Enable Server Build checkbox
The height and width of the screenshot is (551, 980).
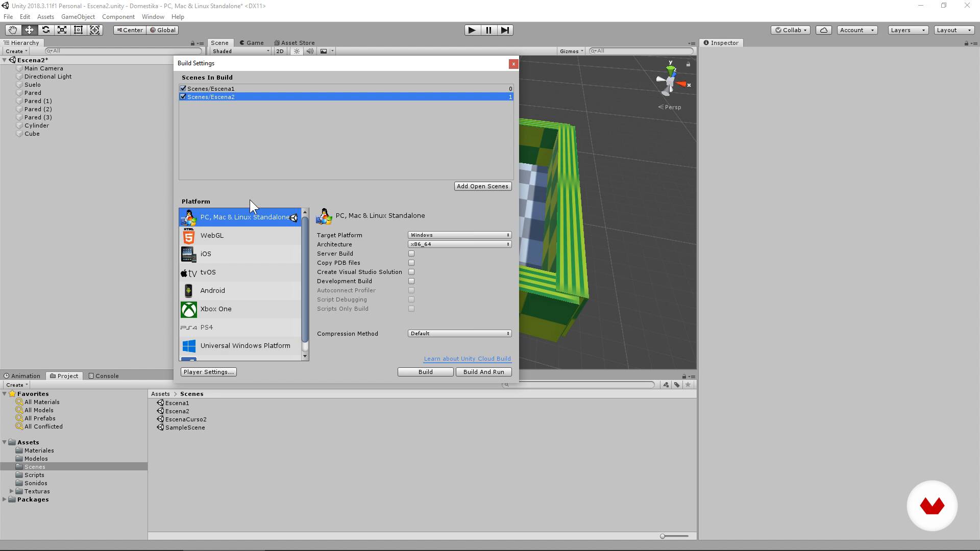point(411,254)
